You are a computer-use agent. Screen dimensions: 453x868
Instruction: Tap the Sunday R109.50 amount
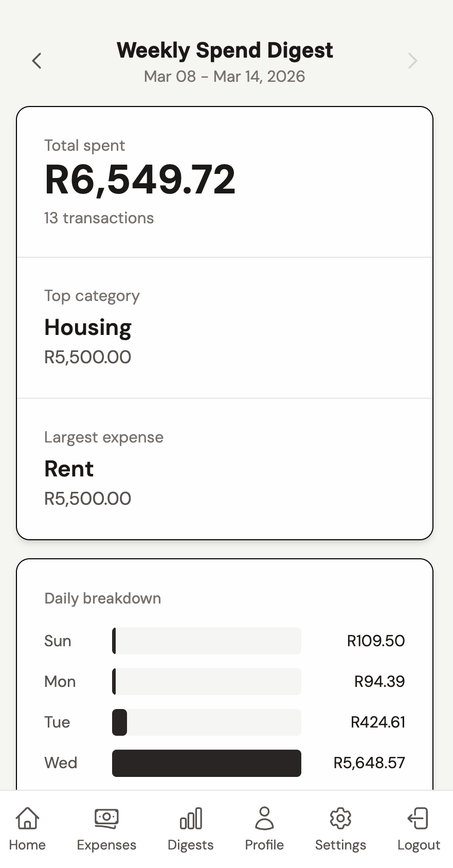click(x=376, y=641)
